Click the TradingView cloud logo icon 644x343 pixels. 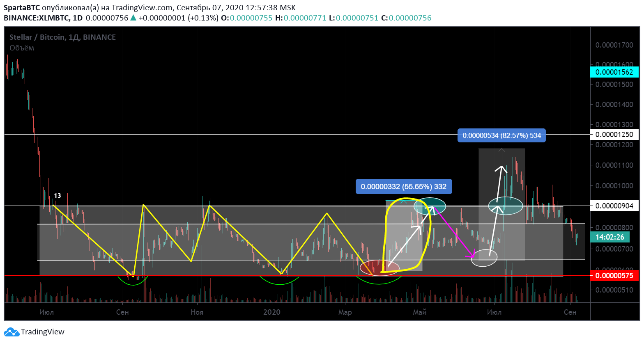point(11,332)
